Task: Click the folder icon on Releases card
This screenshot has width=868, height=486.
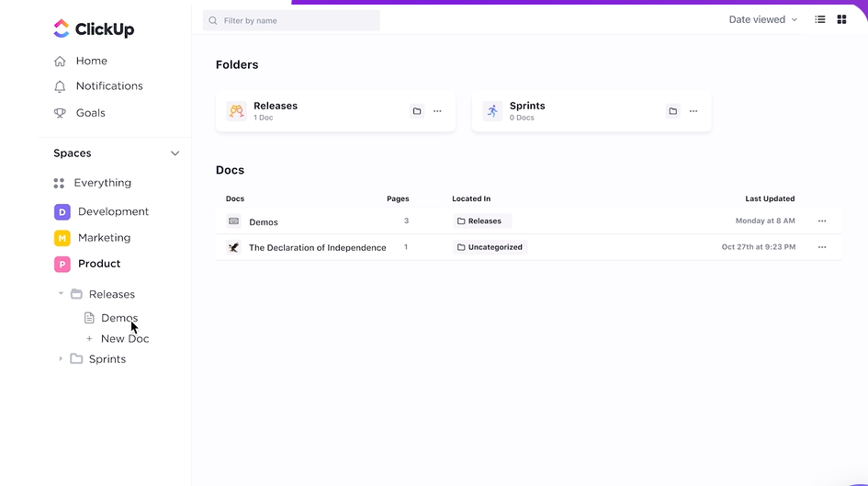Action: tap(417, 111)
